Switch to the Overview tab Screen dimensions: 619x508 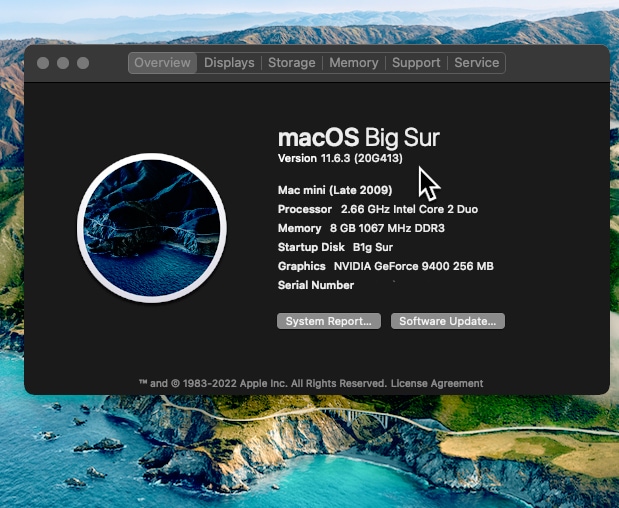(162, 63)
